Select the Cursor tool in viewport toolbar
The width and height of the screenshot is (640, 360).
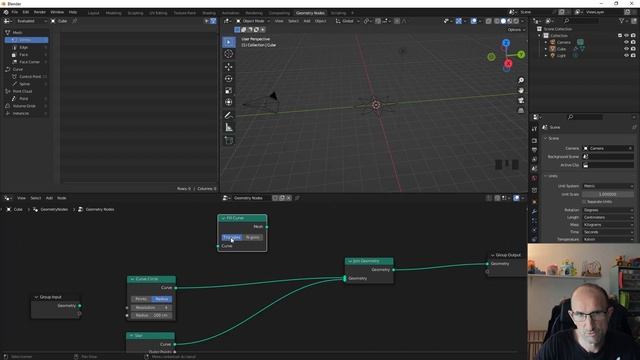click(229, 54)
